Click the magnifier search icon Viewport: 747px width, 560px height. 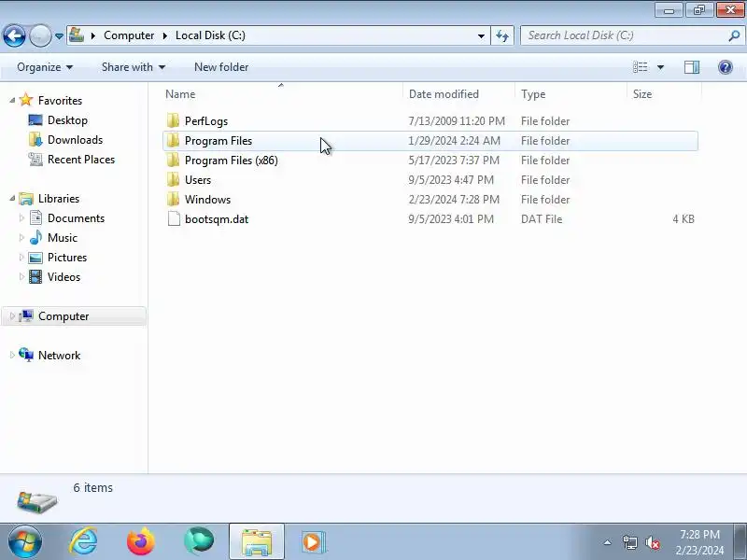[x=734, y=35]
